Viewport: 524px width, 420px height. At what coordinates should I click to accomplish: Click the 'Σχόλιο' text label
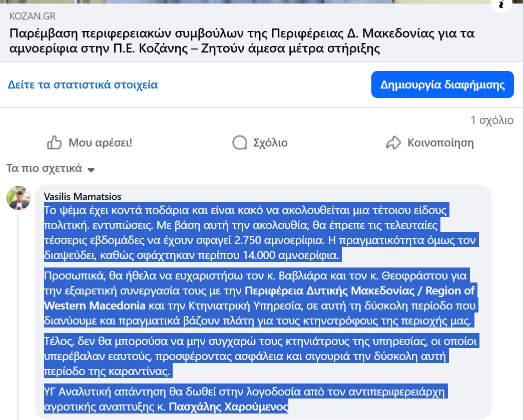tap(270, 143)
